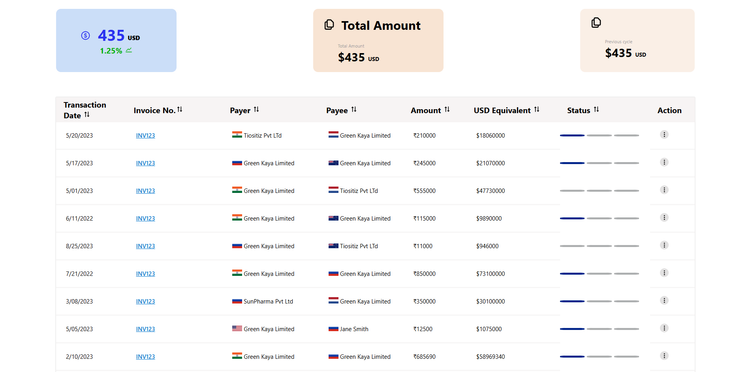Click the 1.25% growth percentage
Image resolution: width=750 pixels, height=372 pixels.
pyautogui.click(x=111, y=51)
